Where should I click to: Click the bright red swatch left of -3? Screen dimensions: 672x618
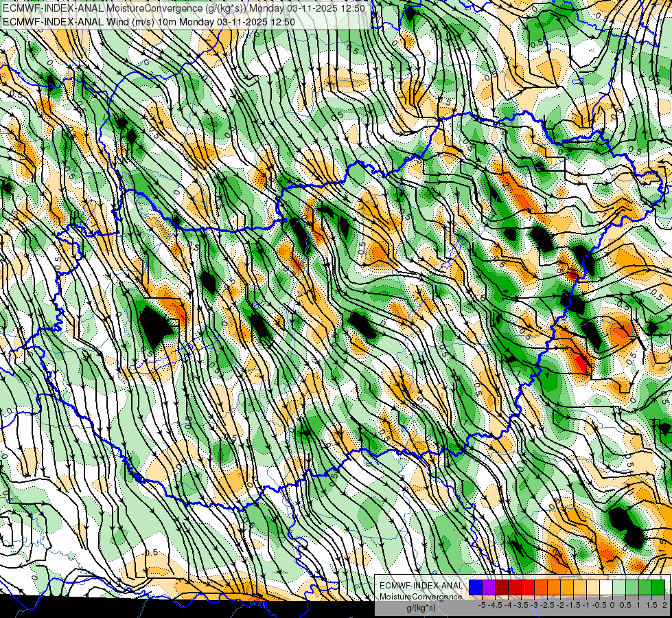[528, 587]
